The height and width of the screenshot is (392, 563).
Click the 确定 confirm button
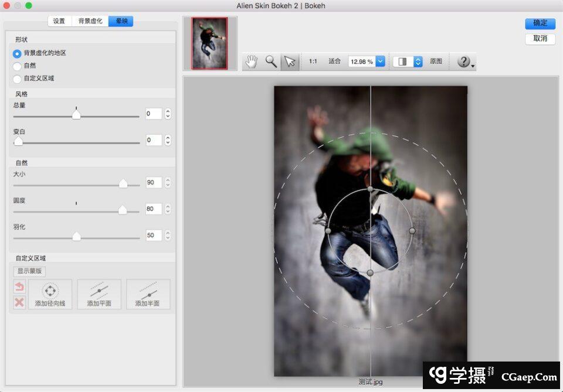click(540, 23)
